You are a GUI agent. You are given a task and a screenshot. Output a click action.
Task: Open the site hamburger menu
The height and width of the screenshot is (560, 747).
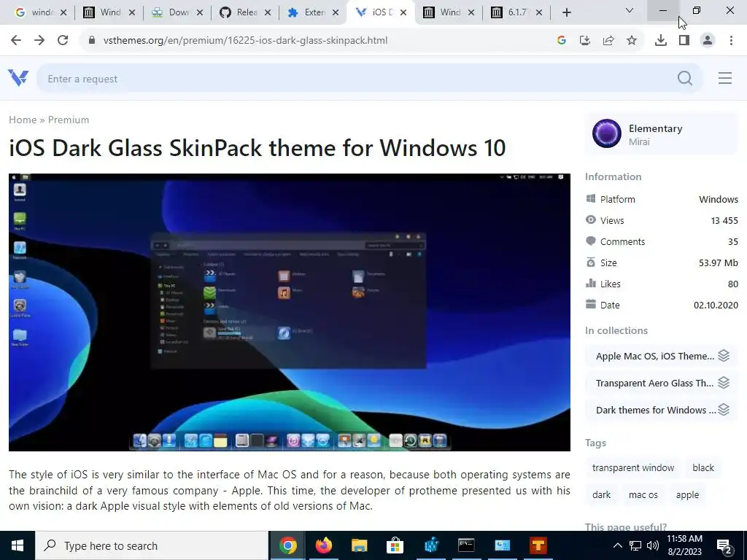pyautogui.click(x=724, y=78)
